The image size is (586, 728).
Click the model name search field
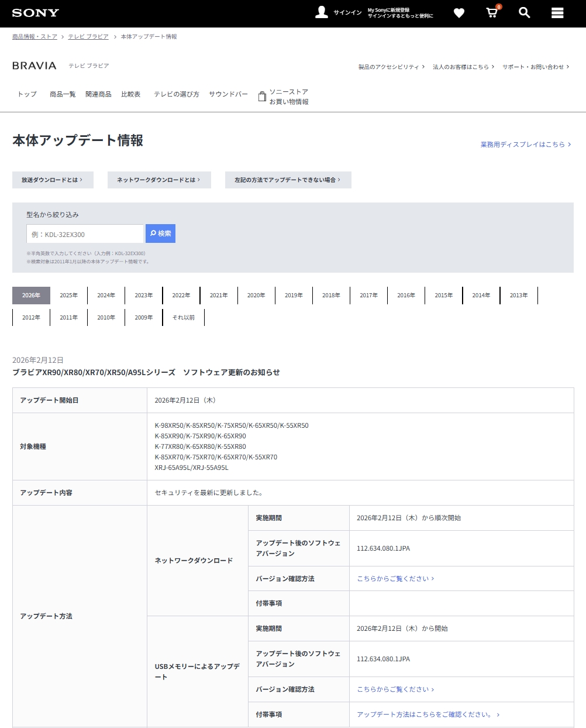[85, 234]
